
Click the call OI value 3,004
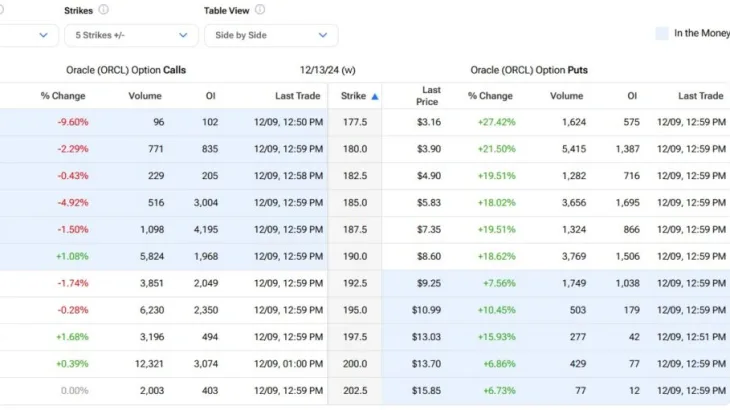[x=206, y=203]
